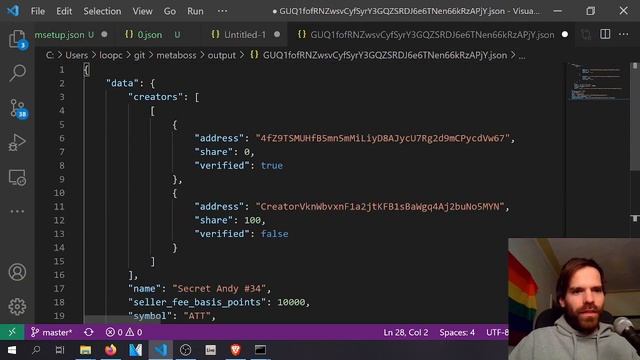Split the editor to the right
Screen dimensions: 640x360
[x=605, y=35]
